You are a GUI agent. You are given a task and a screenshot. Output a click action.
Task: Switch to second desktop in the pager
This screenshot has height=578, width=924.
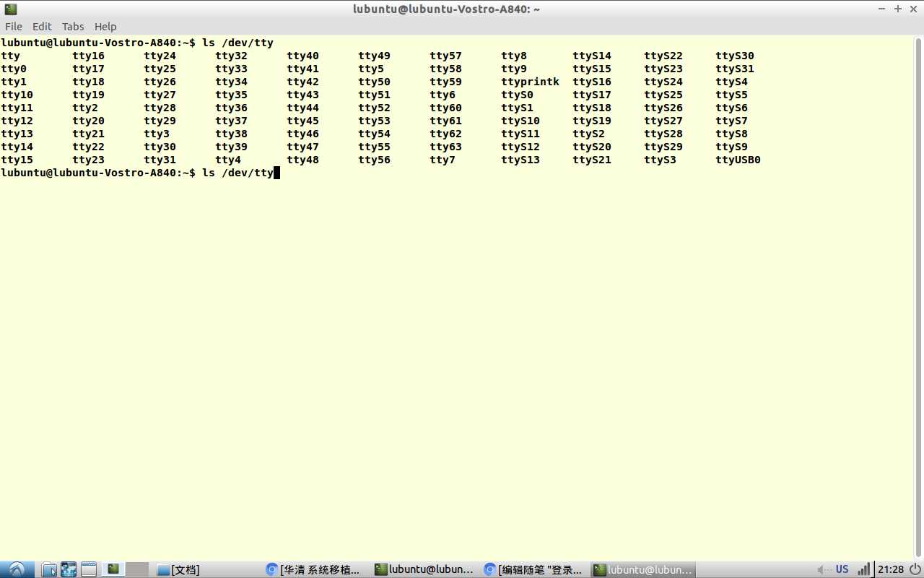[x=137, y=569]
